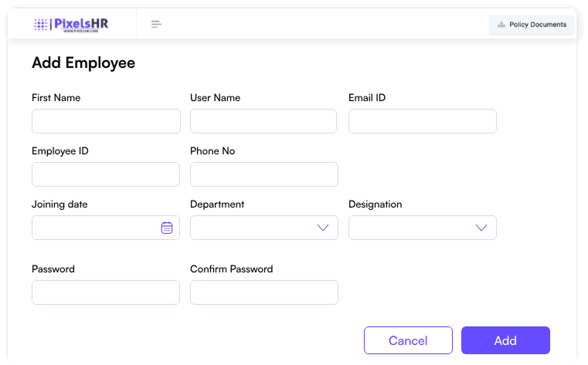Focus the Confirm Password field
This screenshot has height=365, width=588.
click(264, 292)
